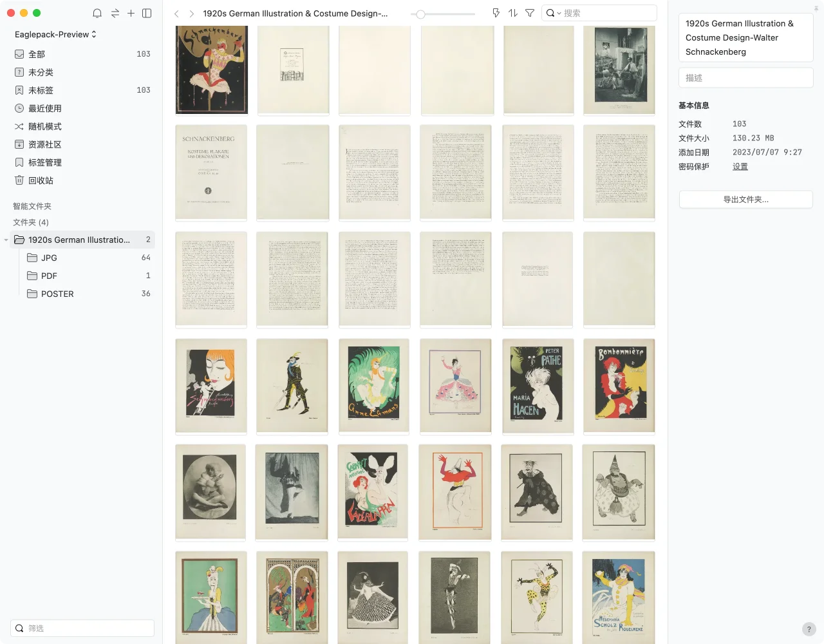Click the help question mark button
Screen dimensions: 824x644
[809, 629]
